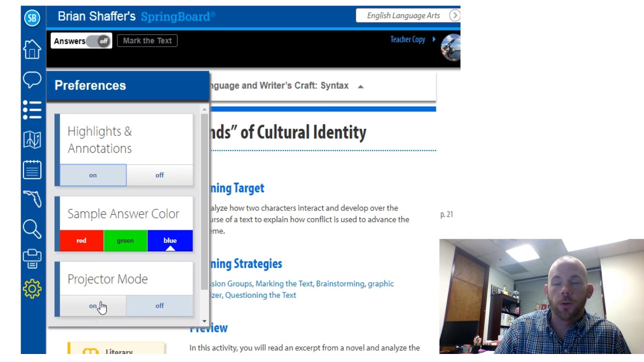
Task: Click the Projector Mode label
Action: pyautogui.click(x=108, y=279)
